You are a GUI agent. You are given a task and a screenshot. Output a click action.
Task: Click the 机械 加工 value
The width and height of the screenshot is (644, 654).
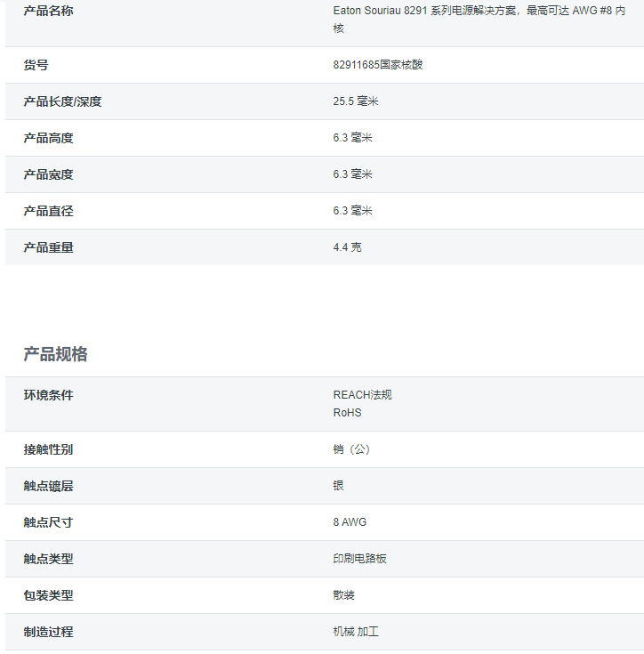[356, 632]
